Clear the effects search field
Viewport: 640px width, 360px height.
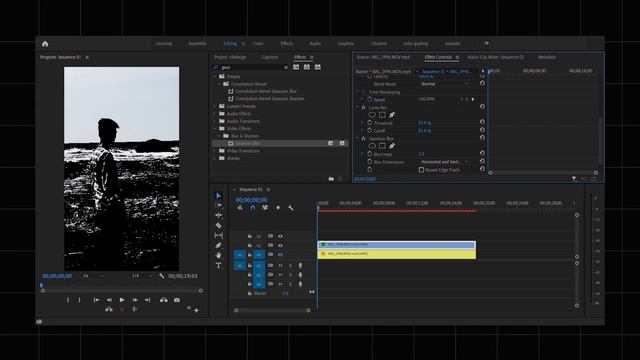(x=286, y=67)
